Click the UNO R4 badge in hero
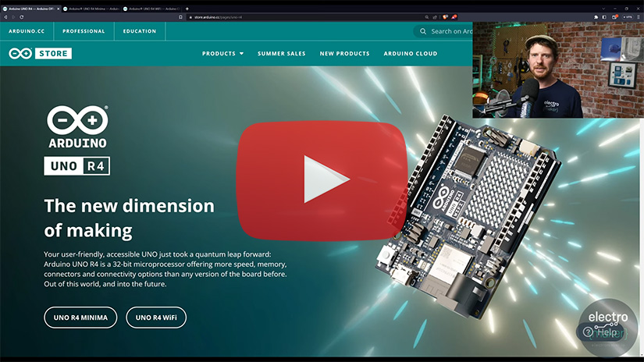This screenshot has height=362, width=644. coord(76,166)
